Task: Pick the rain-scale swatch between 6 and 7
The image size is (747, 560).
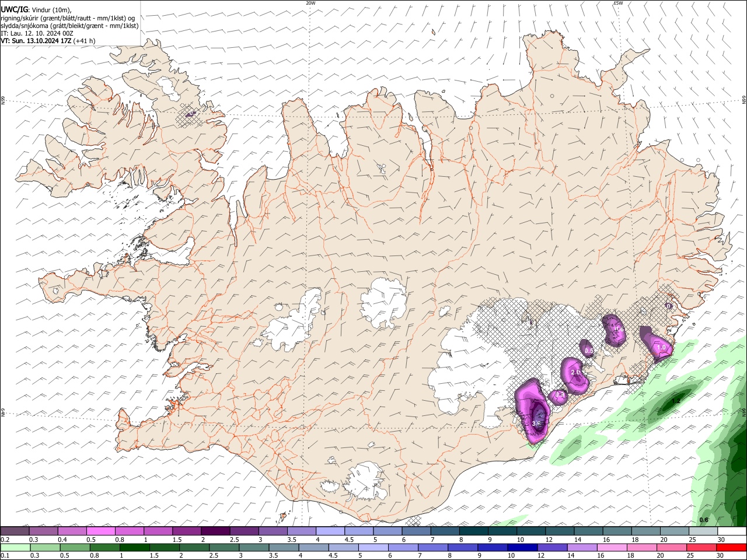Action: click(x=403, y=547)
